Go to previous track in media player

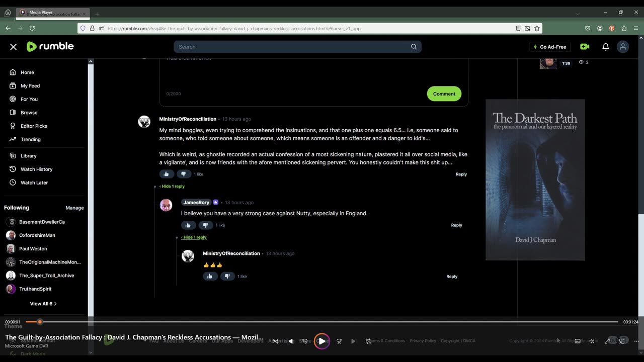click(x=290, y=341)
